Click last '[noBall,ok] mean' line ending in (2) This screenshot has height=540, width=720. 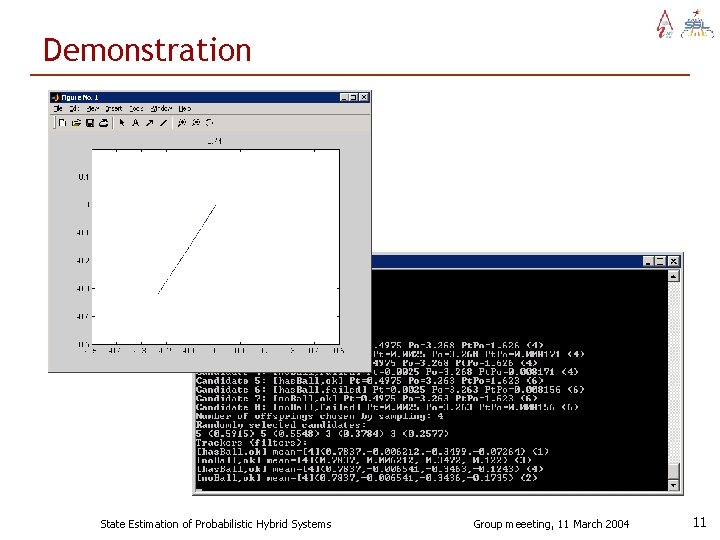click(x=366, y=478)
